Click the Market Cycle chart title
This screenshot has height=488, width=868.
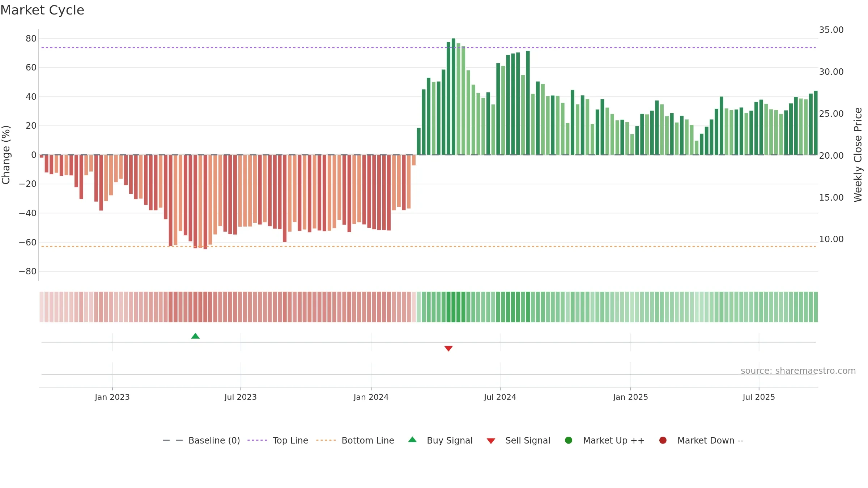[x=42, y=10]
